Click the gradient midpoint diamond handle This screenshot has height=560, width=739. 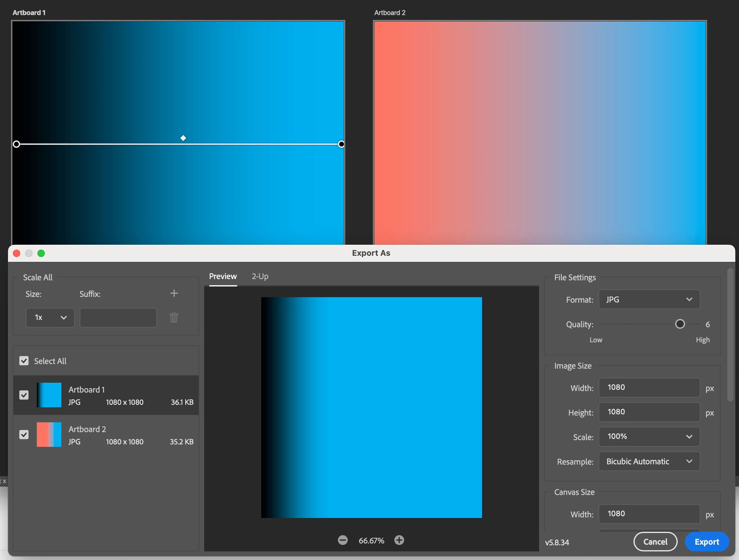pos(183,138)
